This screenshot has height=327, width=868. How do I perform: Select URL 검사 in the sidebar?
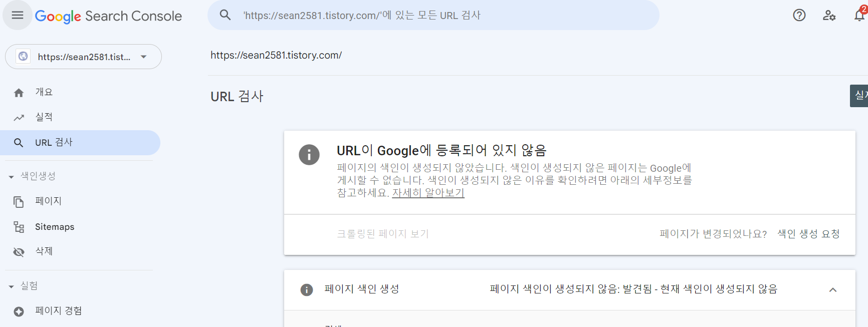pos(80,143)
